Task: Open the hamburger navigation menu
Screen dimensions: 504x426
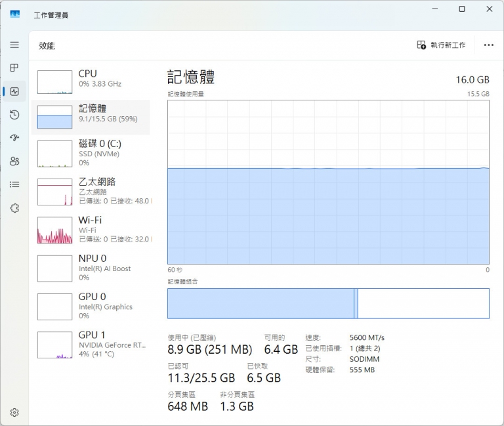Action: (14, 45)
